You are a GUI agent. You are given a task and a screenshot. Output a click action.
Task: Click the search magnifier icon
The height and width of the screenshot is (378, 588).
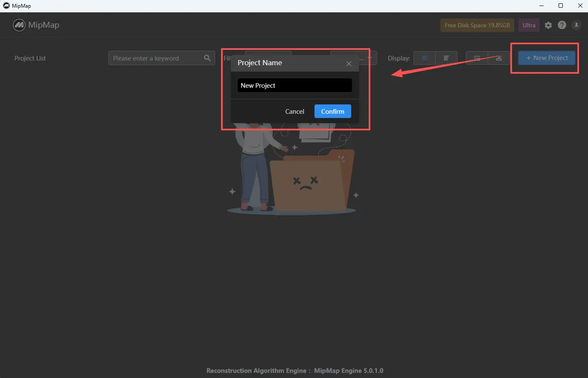point(207,58)
